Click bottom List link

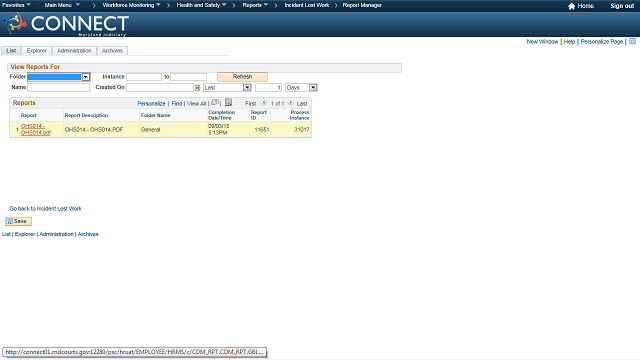click(x=6, y=234)
